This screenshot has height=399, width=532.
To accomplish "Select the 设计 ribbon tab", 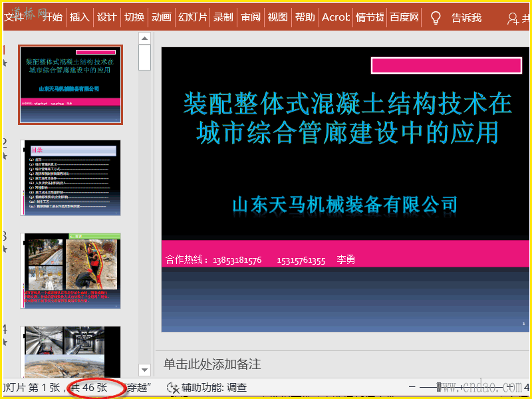I will pyautogui.click(x=107, y=17).
